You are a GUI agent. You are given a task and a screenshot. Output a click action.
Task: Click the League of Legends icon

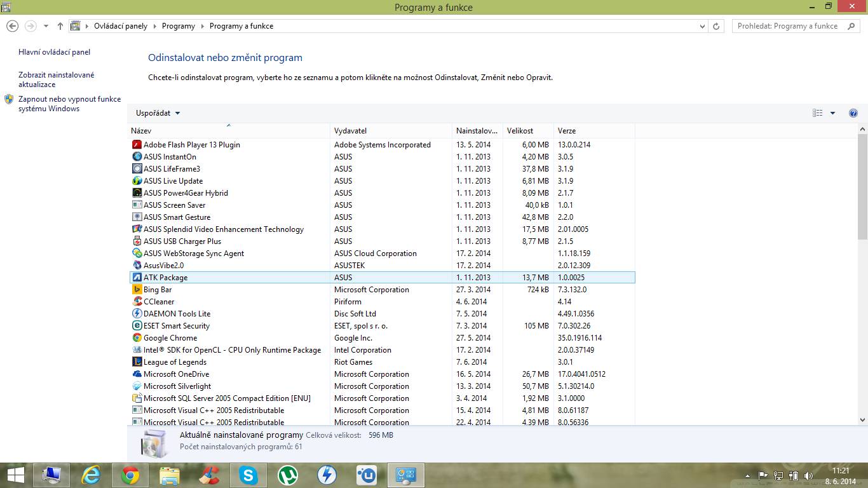point(137,362)
